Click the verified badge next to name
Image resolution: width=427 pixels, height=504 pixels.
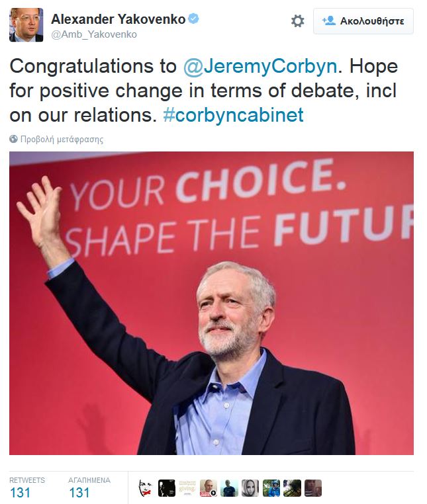[x=193, y=19]
